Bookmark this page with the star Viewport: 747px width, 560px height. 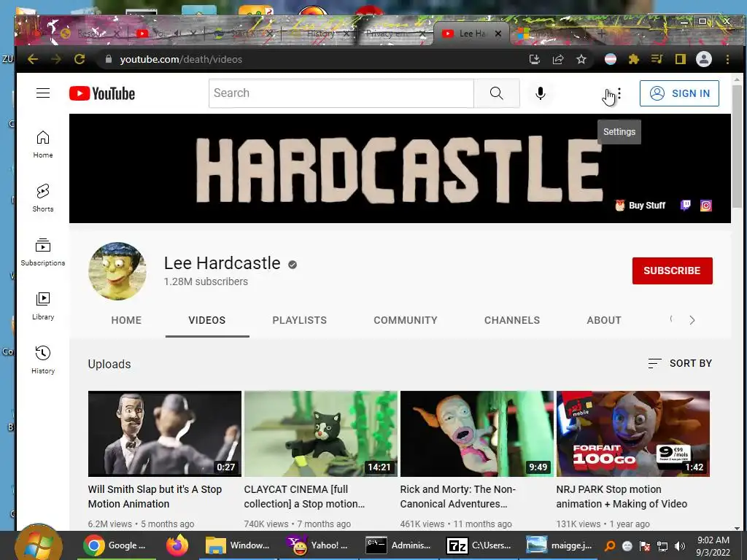pos(581,59)
